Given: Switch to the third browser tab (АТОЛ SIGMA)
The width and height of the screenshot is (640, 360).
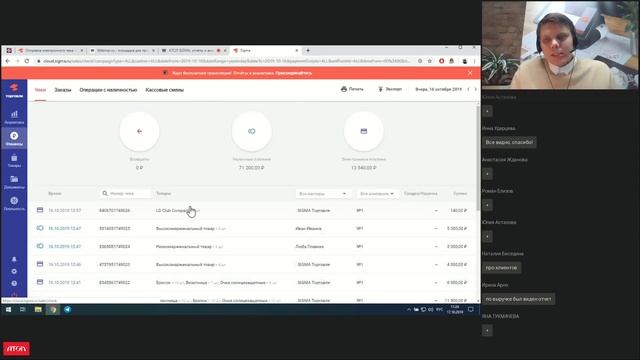Looking at the screenshot, I should (194, 51).
